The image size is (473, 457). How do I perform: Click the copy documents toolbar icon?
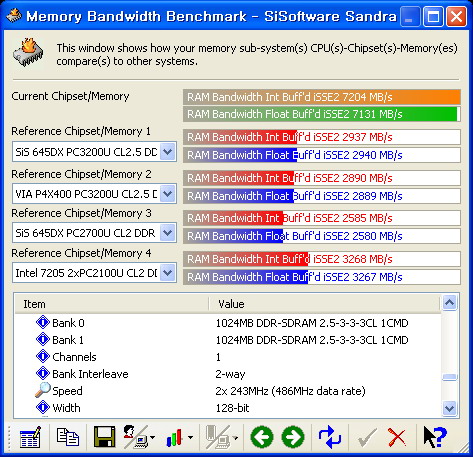(68, 437)
